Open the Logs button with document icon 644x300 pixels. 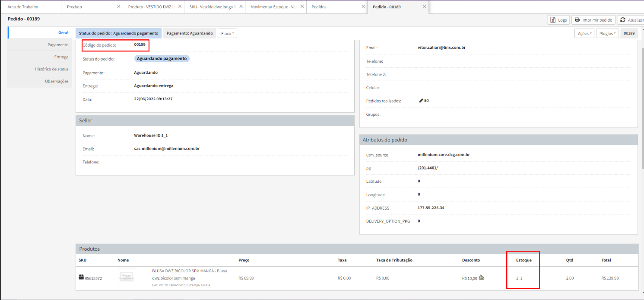pos(558,20)
